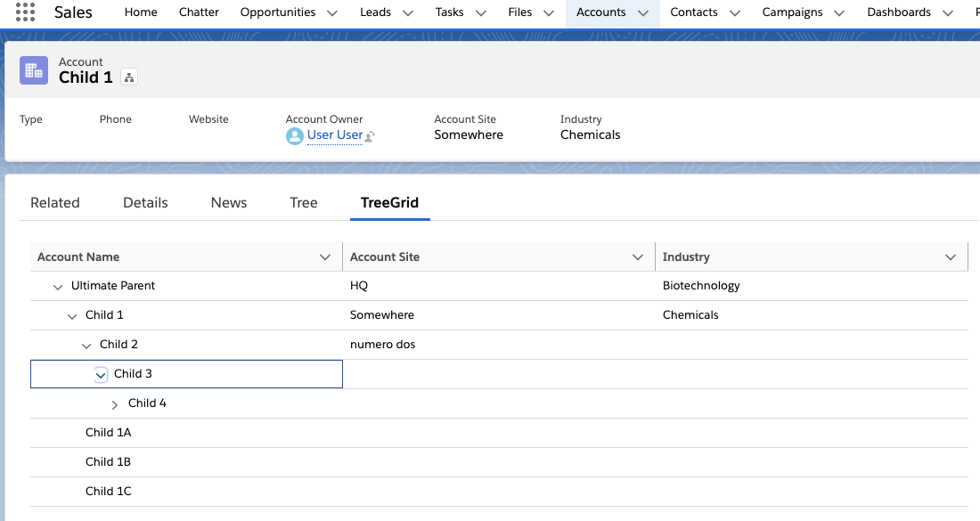
Task: Switch to the Details tab
Action: pyautogui.click(x=145, y=203)
